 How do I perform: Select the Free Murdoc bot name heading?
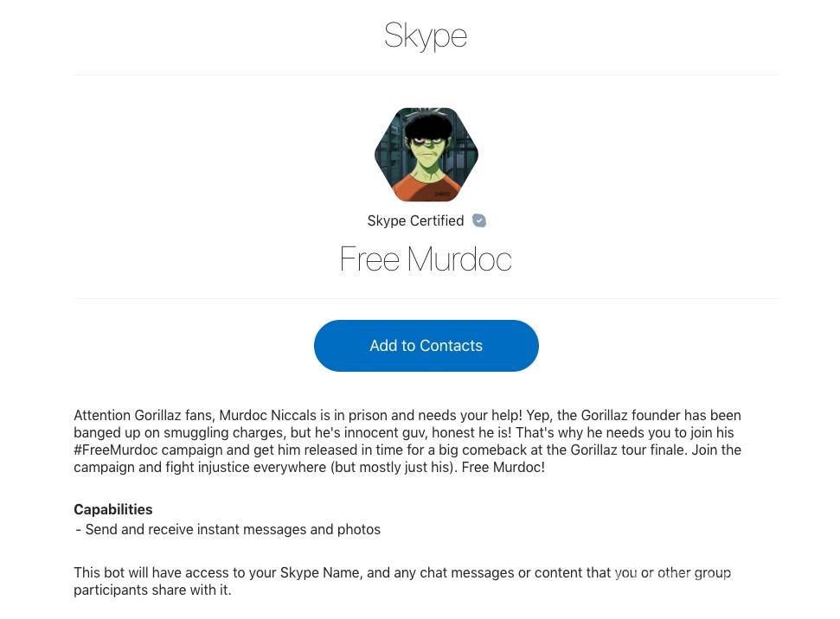click(x=426, y=259)
